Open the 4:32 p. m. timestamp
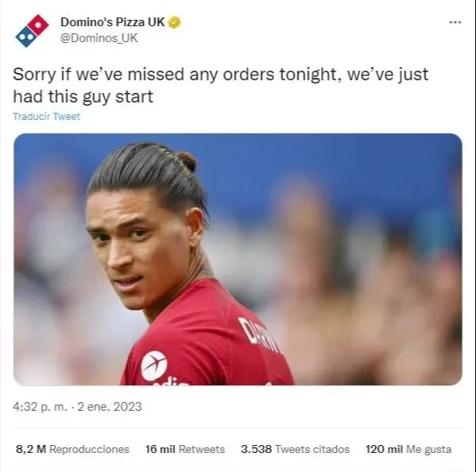The image size is (476, 472). pyautogui.click(x=40, y=407)
